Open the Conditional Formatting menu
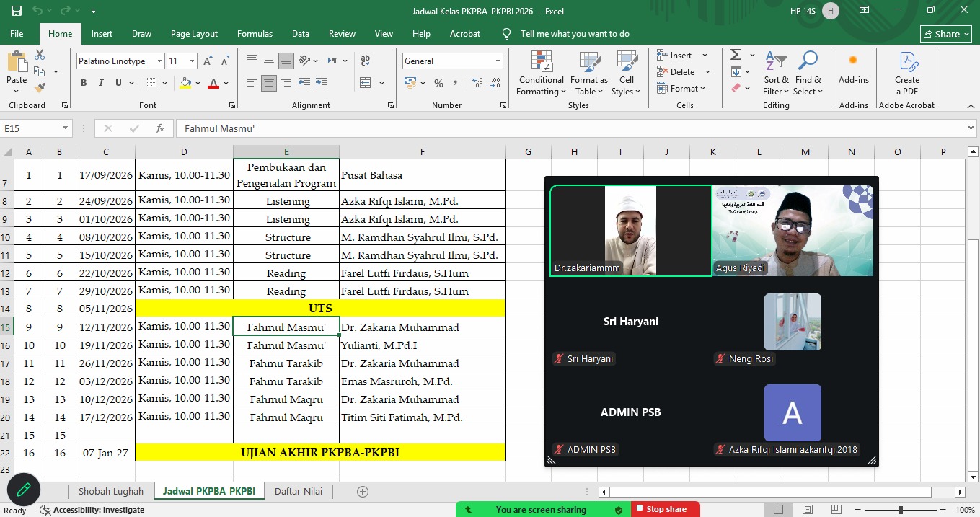The width and height of the screenshot is (980, 517). click(542, 74)
